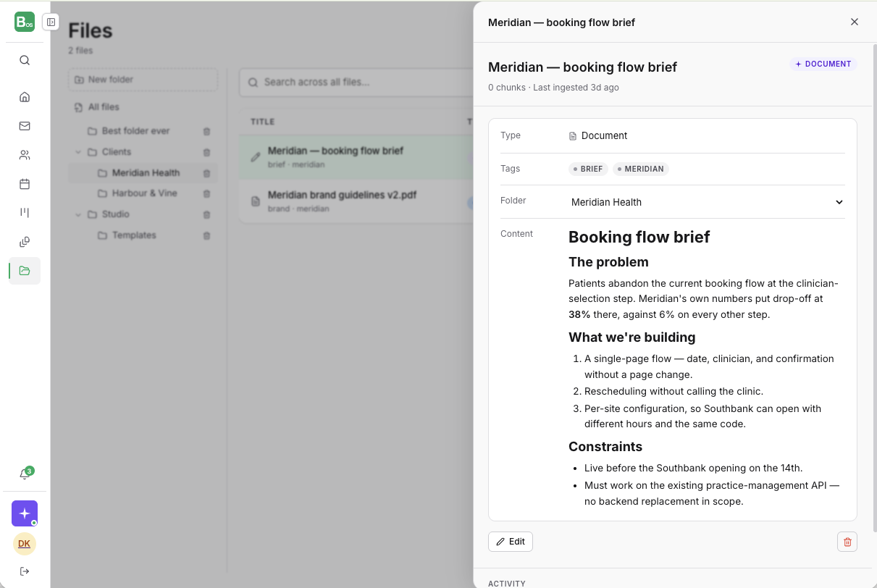Delete the Templates folder
Viewport: 877px width, 588px height.
pos(206,235)
